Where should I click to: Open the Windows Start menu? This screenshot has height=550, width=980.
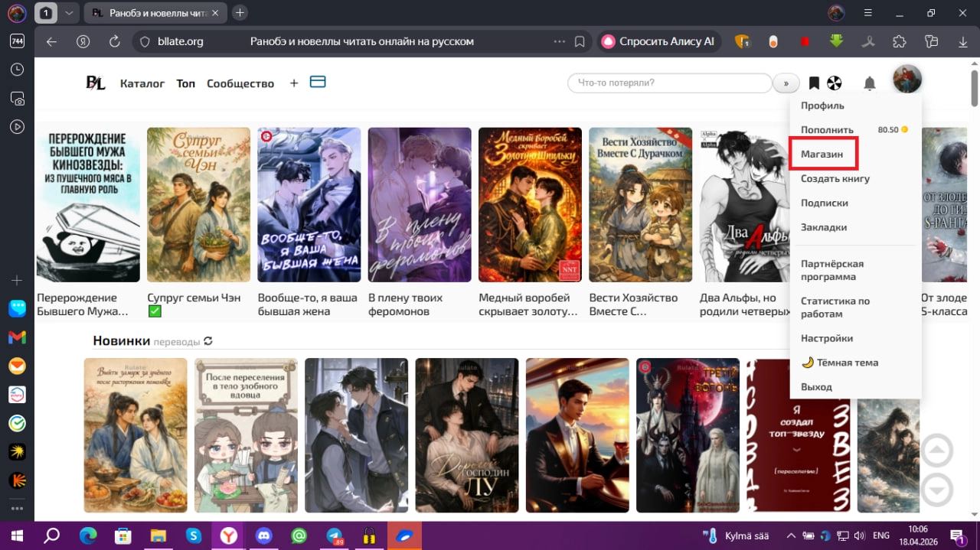click(x=15, y=535)
